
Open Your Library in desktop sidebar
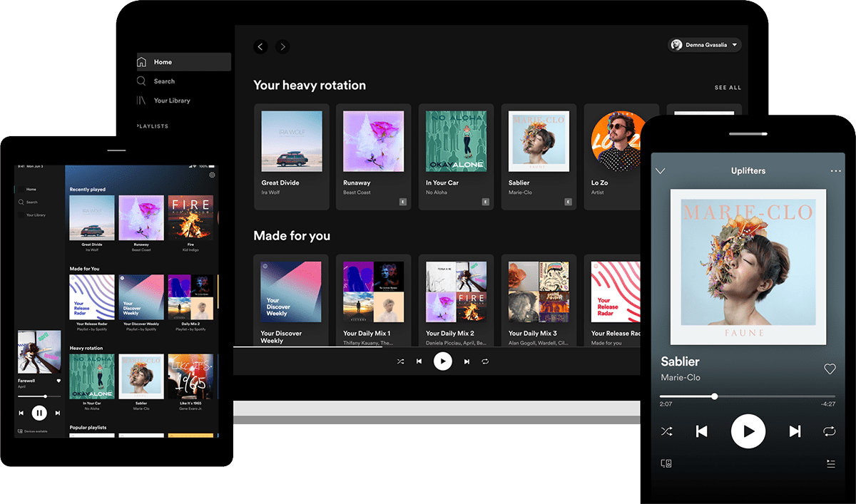point(172,101)
